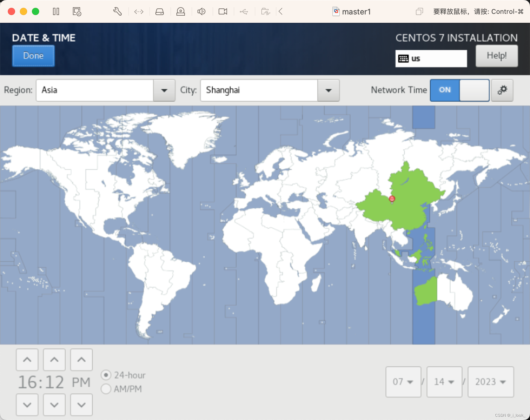The height and width of the screenshot is (420, 530).
Task: Click the keyboard layout us indicator
Action: click(x=431, y=58)
